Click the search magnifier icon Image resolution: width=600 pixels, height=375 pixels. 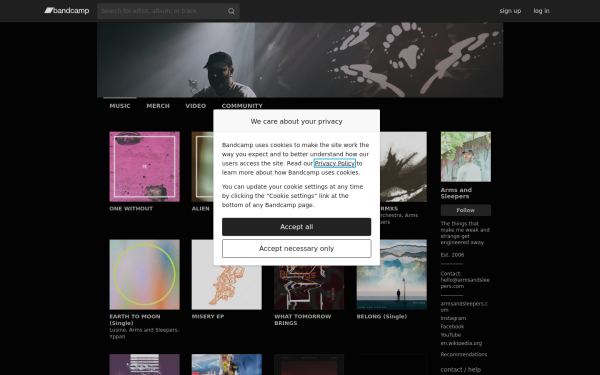tap(231, 11)
